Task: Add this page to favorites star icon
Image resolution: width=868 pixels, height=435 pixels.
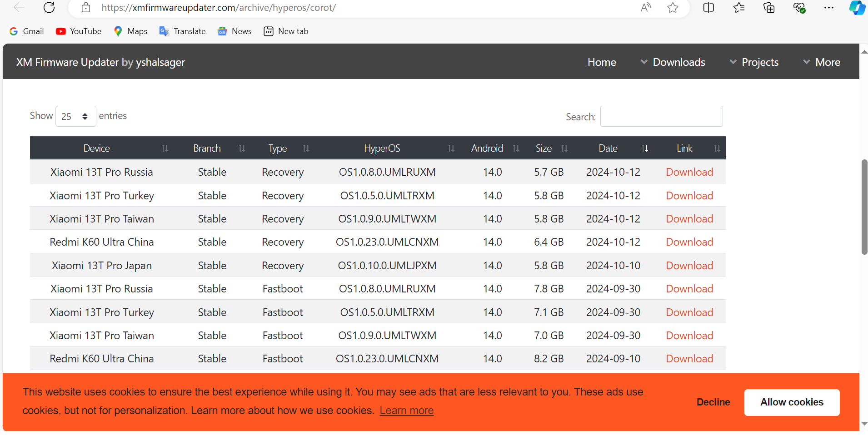Action: [673, 7]
